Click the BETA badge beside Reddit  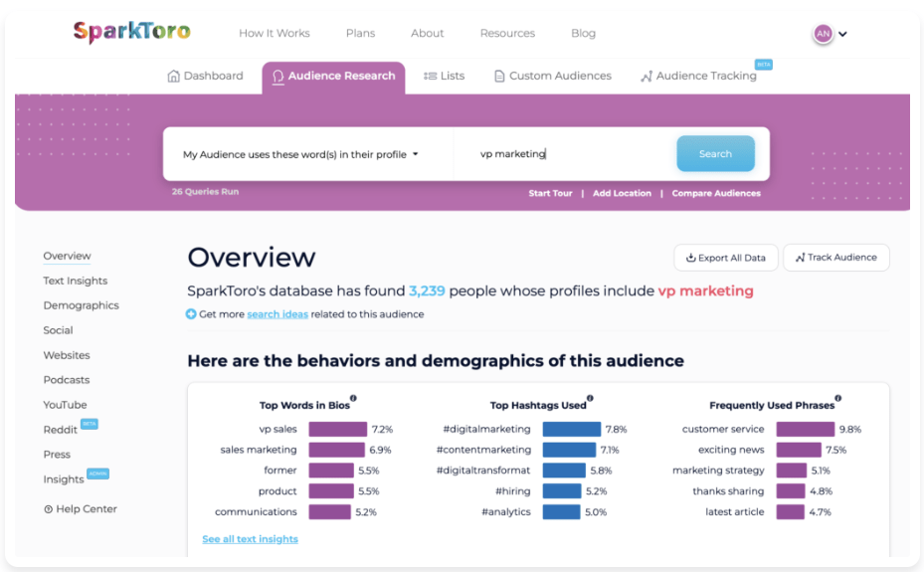89,424
